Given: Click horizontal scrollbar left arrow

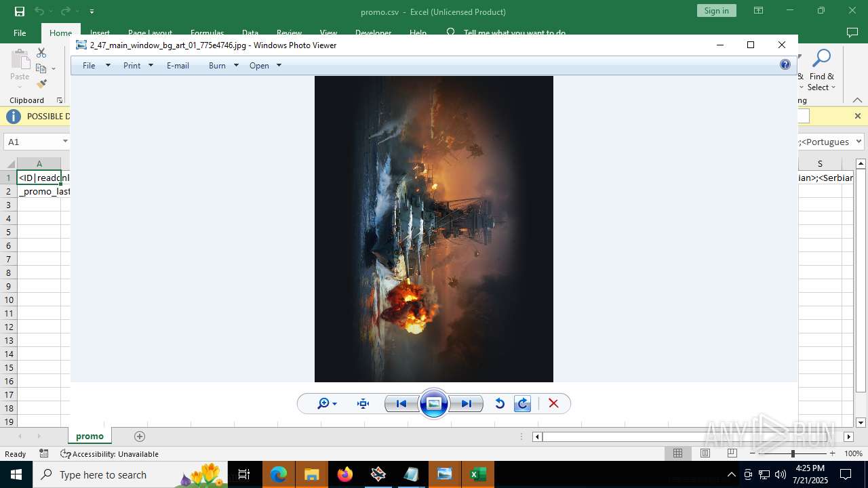Looking at the screenshot, I should click(537, 436).
